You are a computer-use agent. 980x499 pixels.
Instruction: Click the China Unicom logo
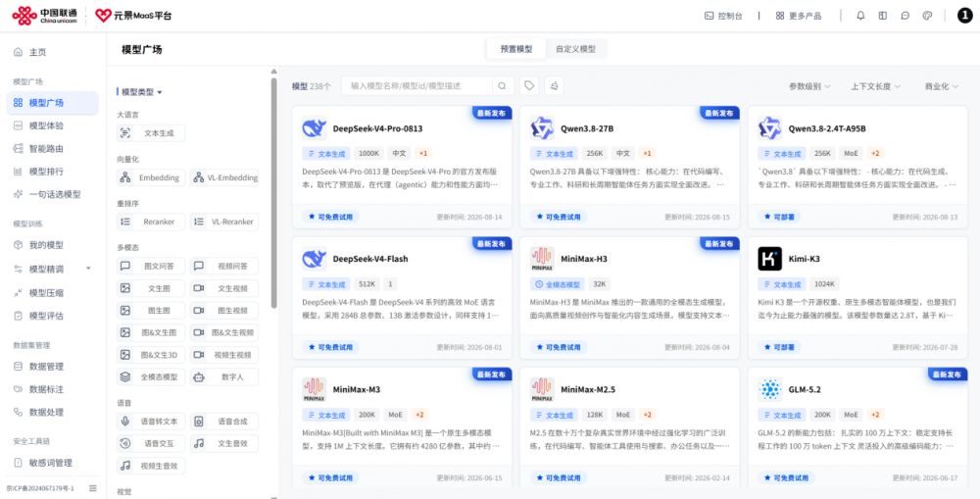[x=44, y=16]
